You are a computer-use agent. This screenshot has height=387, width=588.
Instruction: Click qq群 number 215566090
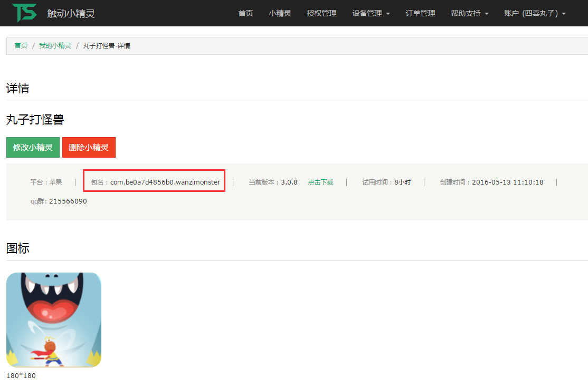click(x=68, y=201)
